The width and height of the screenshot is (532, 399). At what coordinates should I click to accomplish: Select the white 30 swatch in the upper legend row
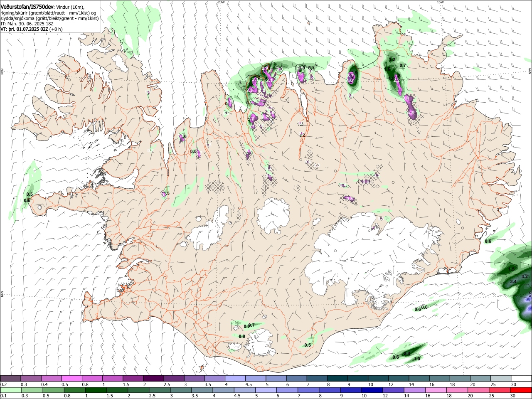point(522,378)
